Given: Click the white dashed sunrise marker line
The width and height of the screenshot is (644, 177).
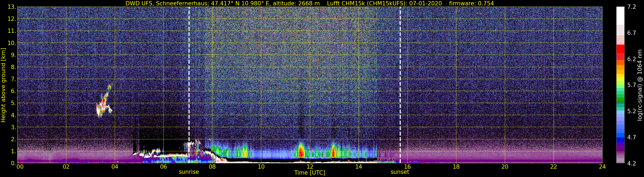Looking at the screenshot, I should (x=189, y=85).
